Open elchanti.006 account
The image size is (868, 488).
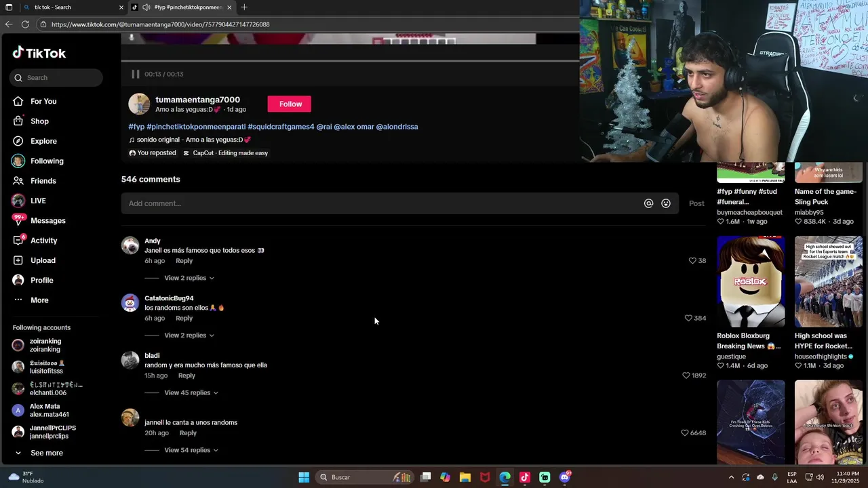47,388
